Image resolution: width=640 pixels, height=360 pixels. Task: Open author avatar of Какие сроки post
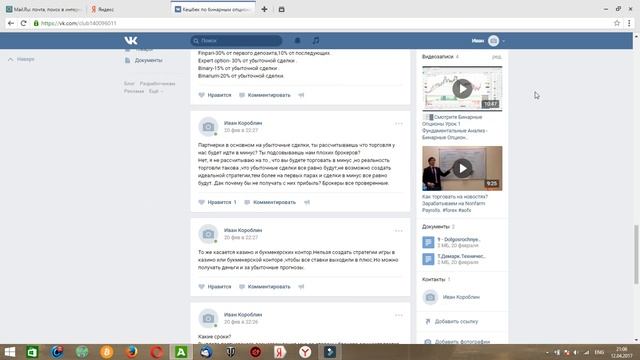(x=208, y=318)
